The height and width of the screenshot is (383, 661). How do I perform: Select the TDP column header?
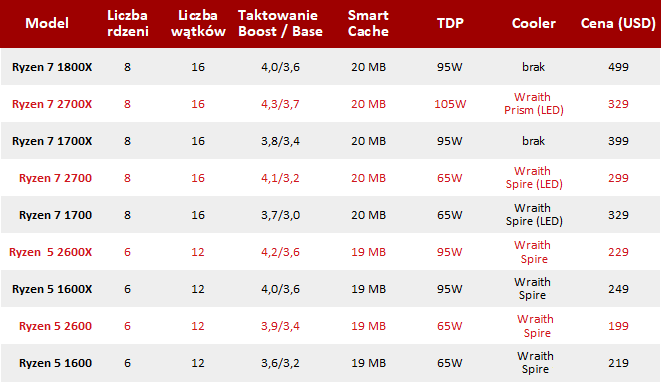450,23
